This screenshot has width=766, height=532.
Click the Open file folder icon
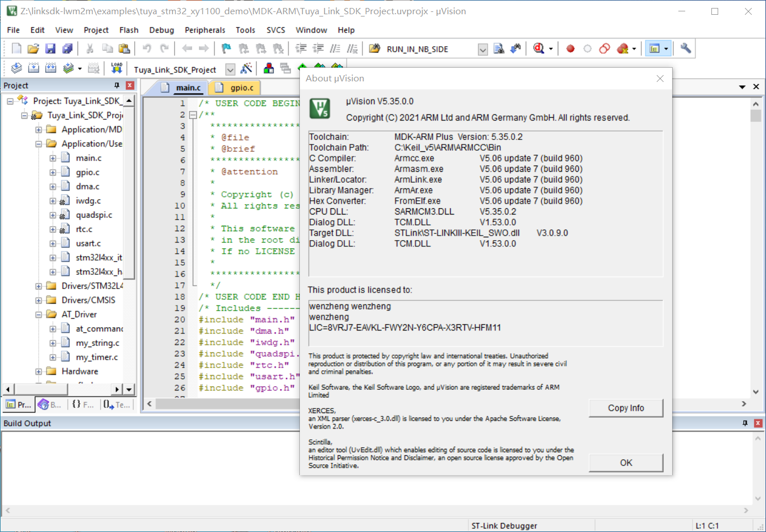tap(33, 49)
